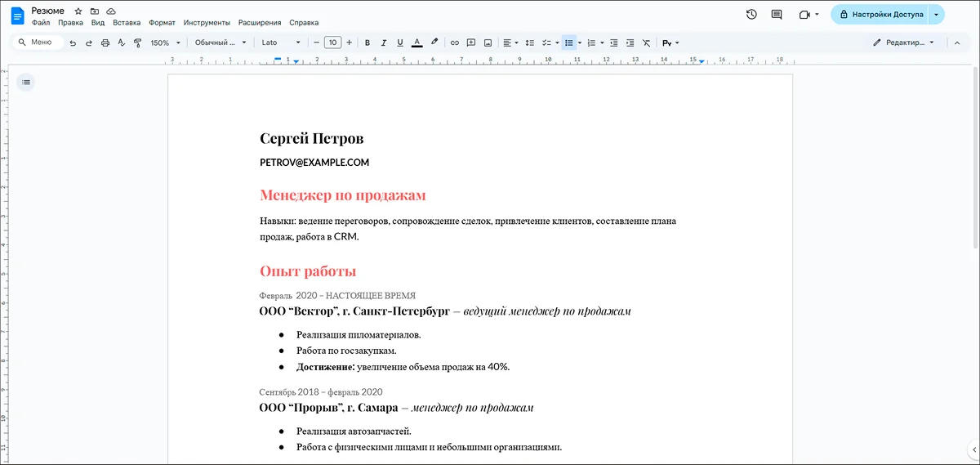Check the cloud save status icon

pyautogui.click(x=111, y=11)
